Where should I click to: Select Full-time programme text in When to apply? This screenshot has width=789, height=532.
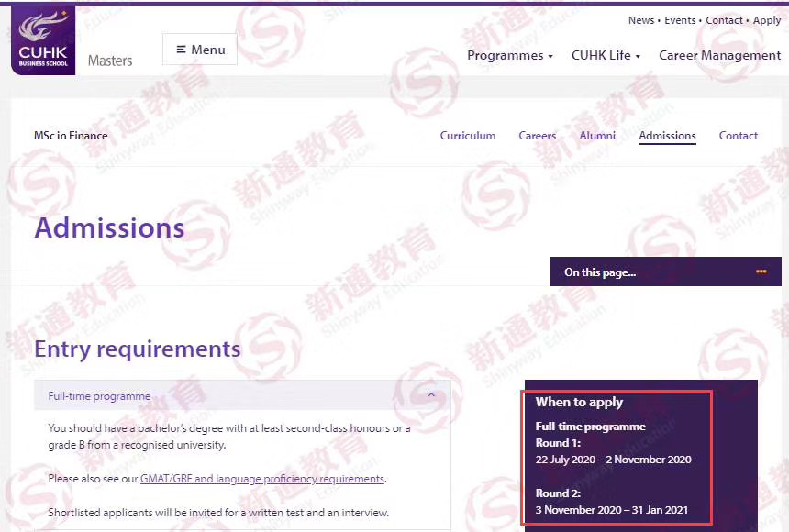[x=590, y=427]
